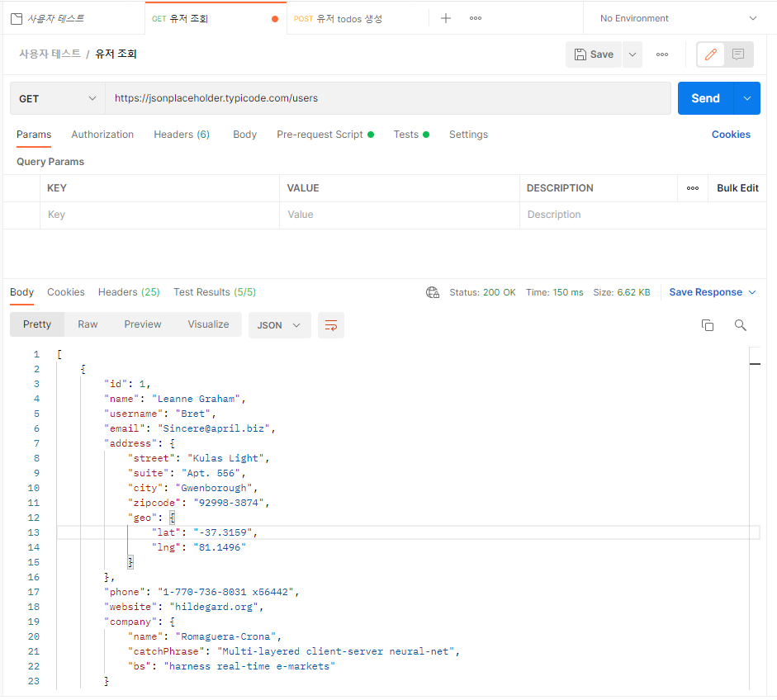Click the network globe lock icon
The image size is (777, 700).
click(433, 293)
